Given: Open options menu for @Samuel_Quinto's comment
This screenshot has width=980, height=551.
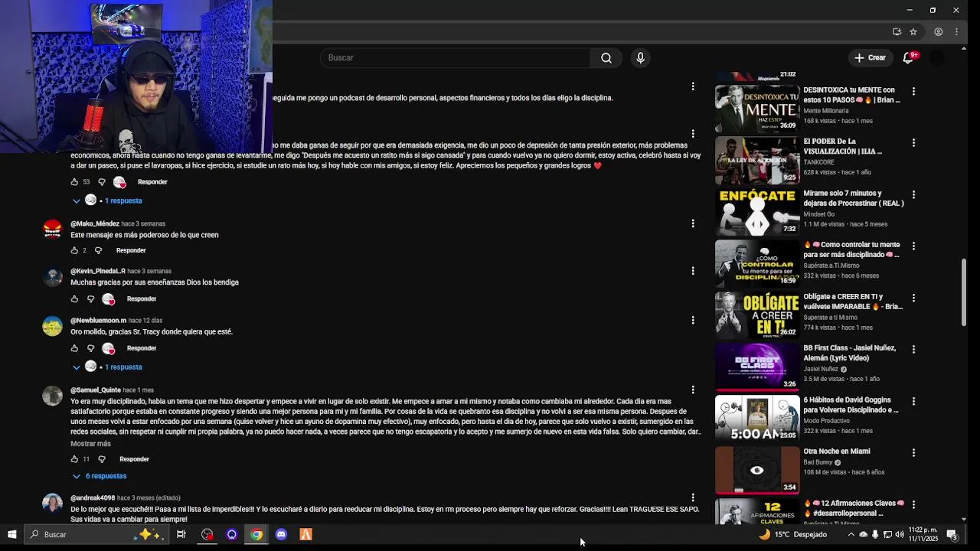Looking at the screenshot, I should 693,390.
